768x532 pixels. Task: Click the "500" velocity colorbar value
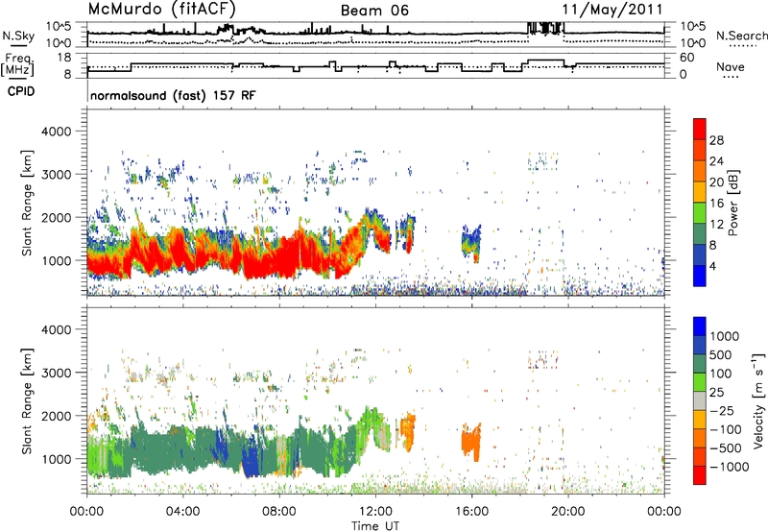[x=721, y=354]
